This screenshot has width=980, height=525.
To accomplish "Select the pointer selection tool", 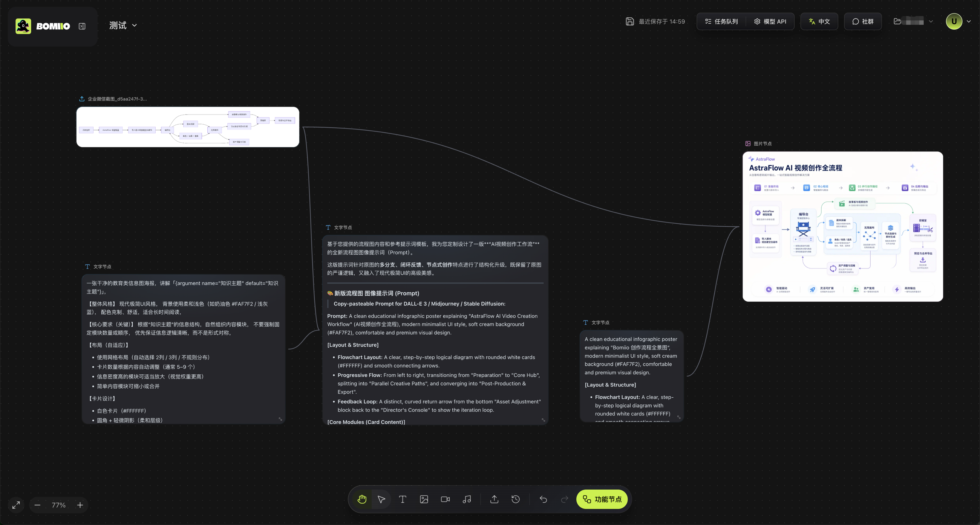I will coord(381,499).
